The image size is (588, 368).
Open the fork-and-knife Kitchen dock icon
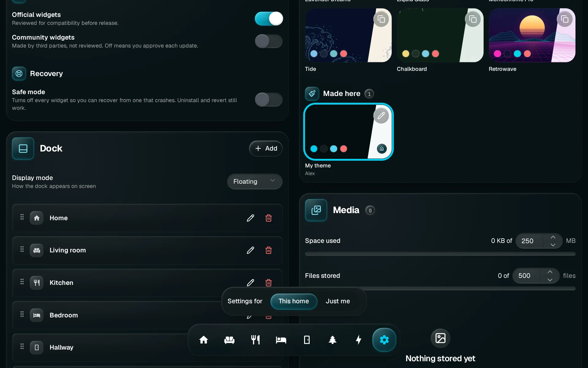pos(255,340)
